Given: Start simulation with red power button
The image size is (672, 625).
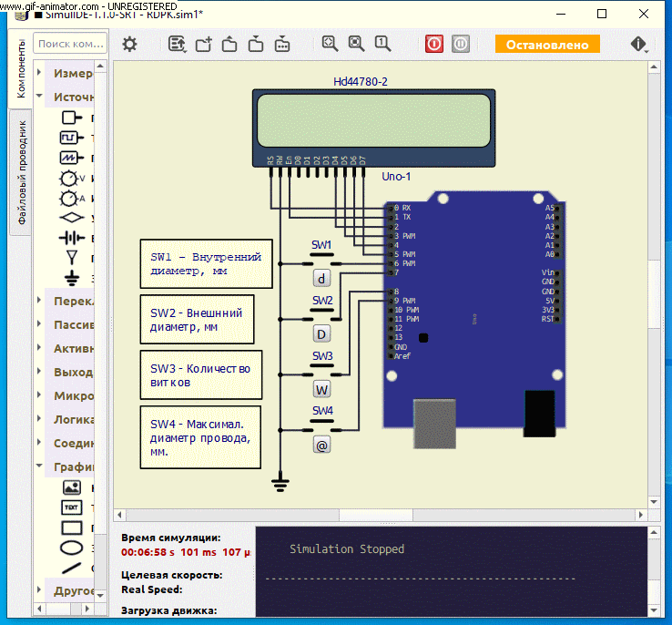Looking at the screenshot, I should tap(434, 44).
